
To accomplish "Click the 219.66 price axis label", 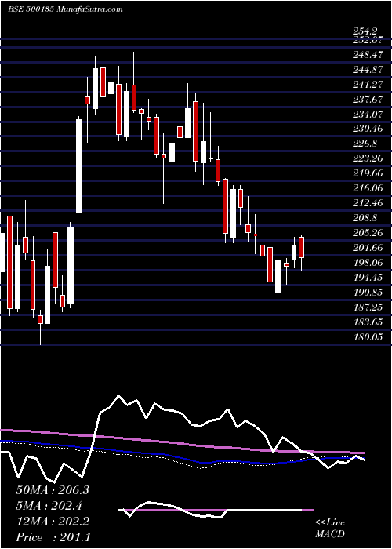I will [x=368, y=173].
